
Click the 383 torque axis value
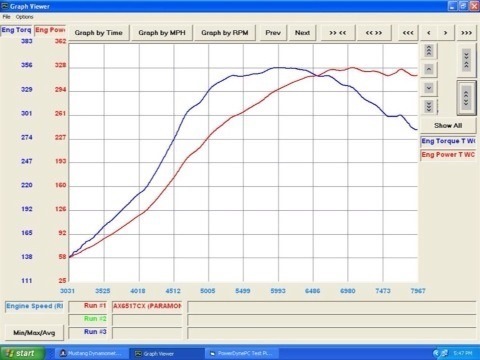[x=27, y=41]
